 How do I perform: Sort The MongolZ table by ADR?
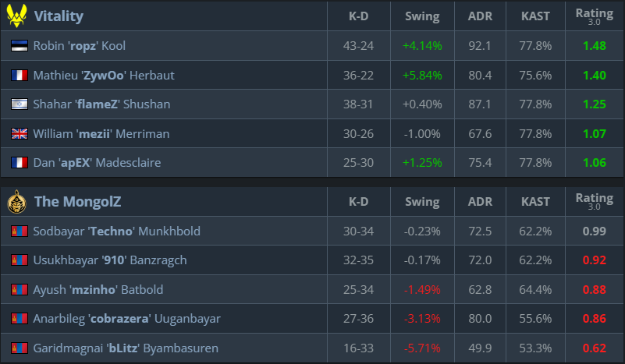tap(480, 203)
